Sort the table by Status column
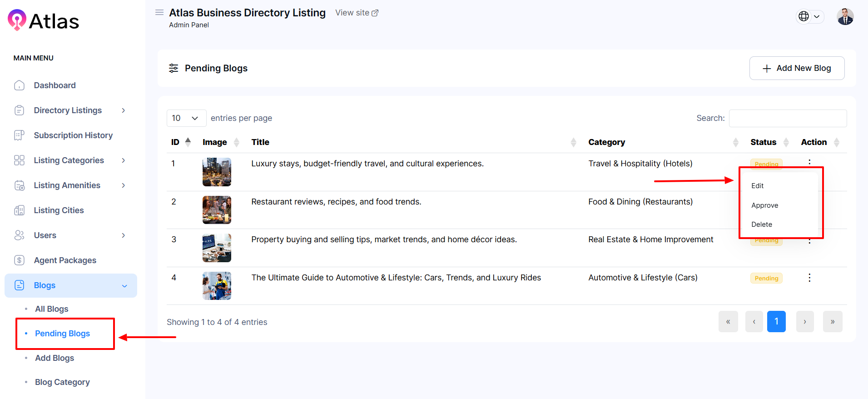This screenshot has height=399, width=868. pyautogui.click(x=763, y=142)
